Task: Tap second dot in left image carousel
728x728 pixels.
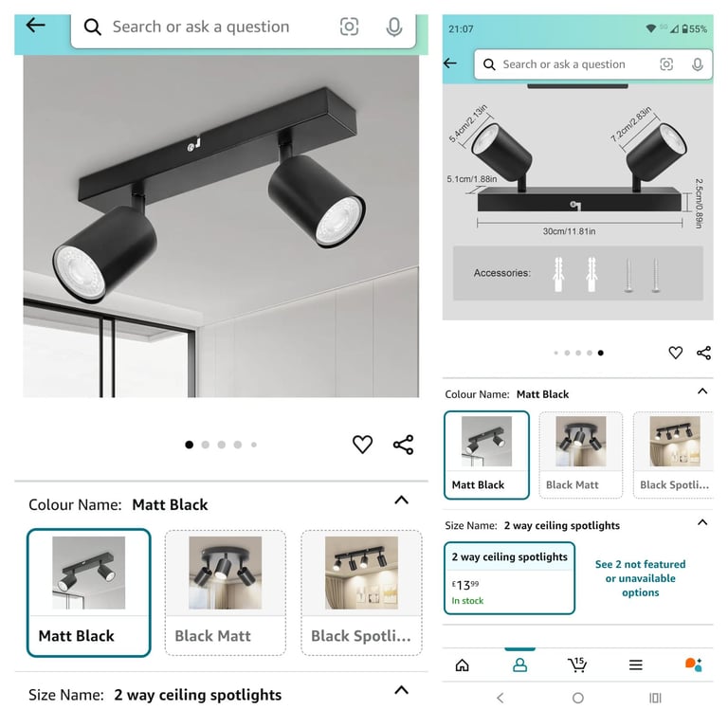Action: coord(205,445)
